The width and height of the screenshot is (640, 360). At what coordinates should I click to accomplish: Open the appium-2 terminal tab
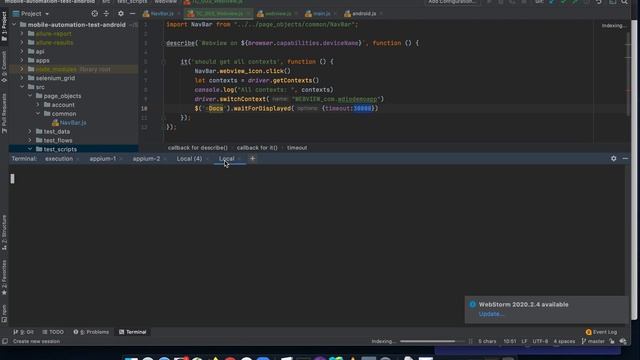(x=146, y=158)
